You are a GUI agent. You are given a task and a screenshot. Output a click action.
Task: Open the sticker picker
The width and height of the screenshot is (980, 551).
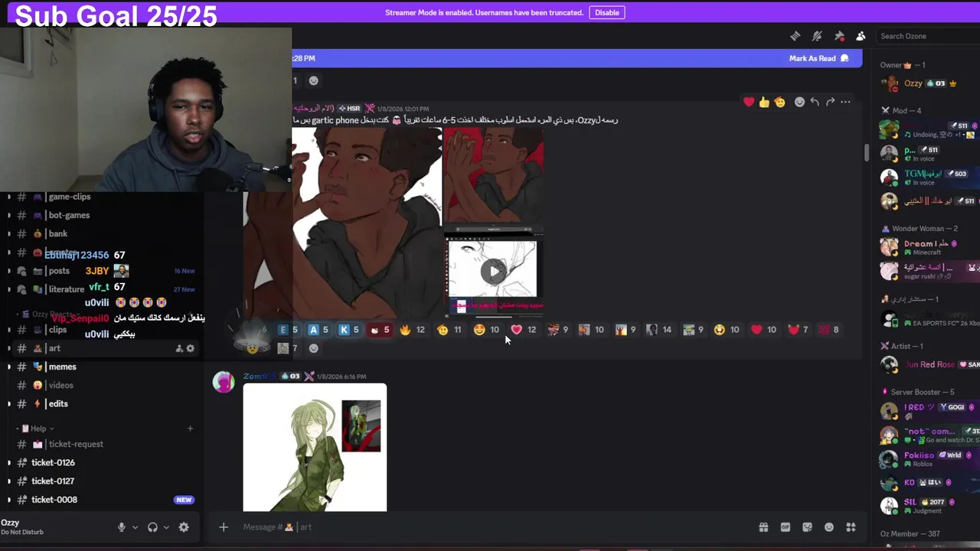tap(807, 527)
